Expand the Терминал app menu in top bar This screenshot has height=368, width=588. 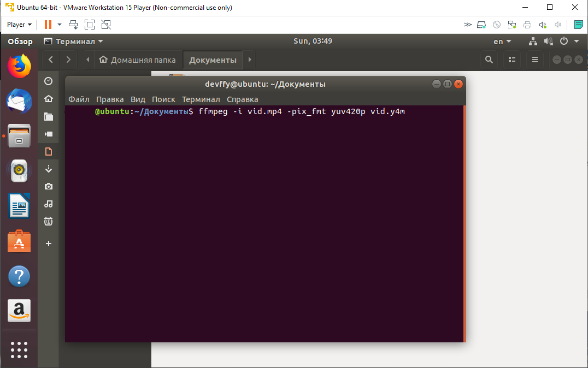(73, 41)
